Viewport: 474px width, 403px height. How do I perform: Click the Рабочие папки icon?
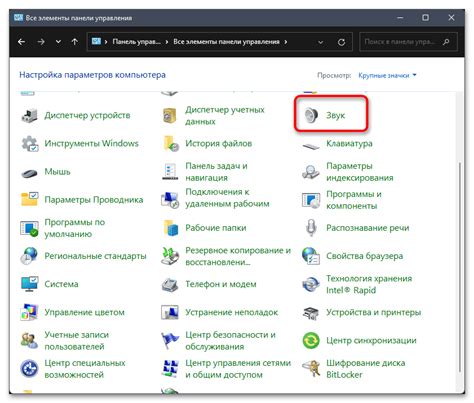pos(171,228)
